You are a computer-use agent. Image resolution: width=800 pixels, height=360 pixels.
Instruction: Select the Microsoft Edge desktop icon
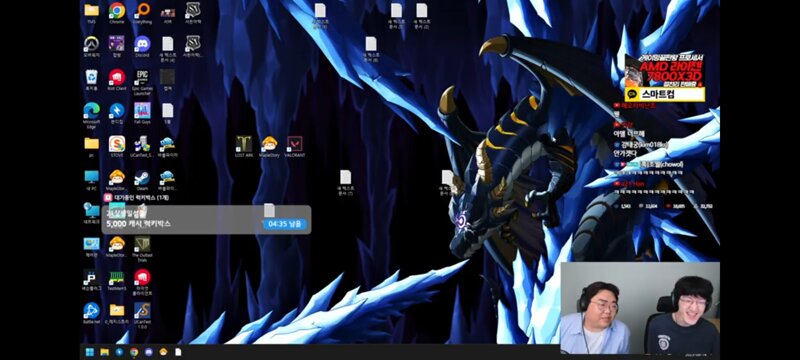(91, 115)
